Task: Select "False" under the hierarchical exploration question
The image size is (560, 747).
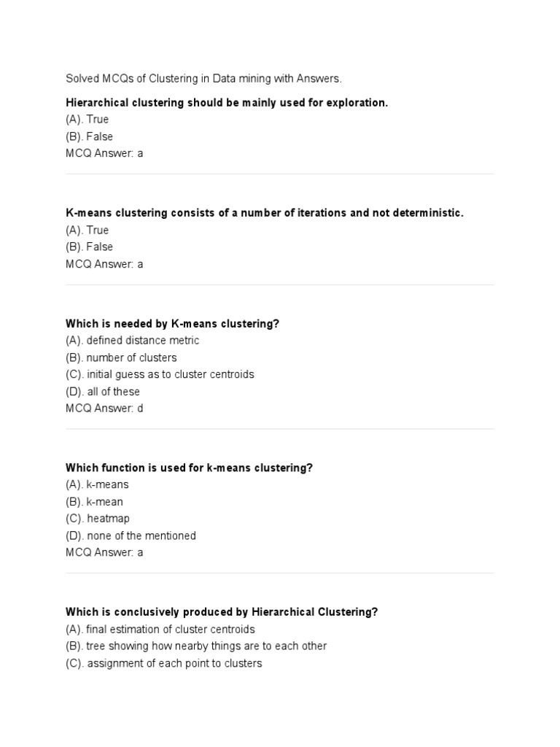Action: click(89, 136)
